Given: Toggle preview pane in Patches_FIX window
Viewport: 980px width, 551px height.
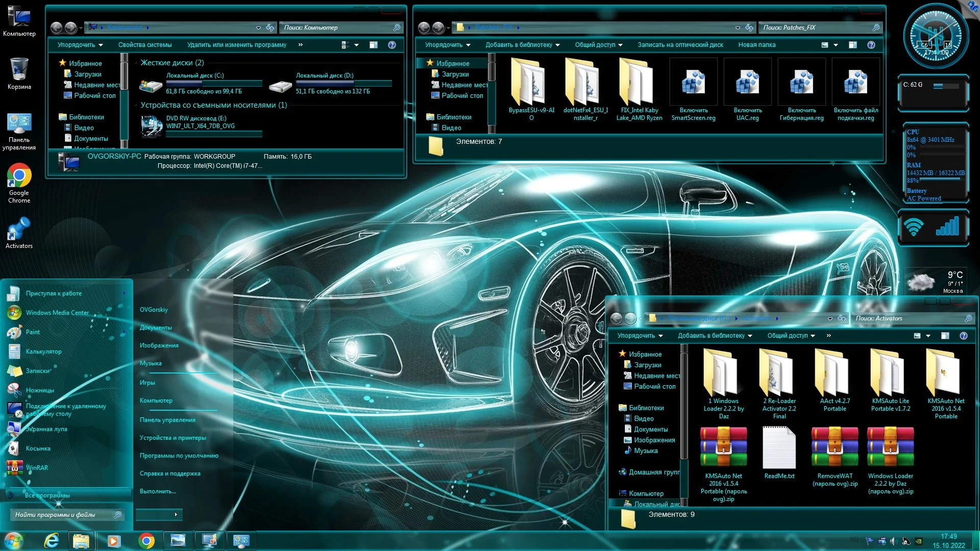Looking at the screenshot, I should pyautogui.click(x=852, y=45).
